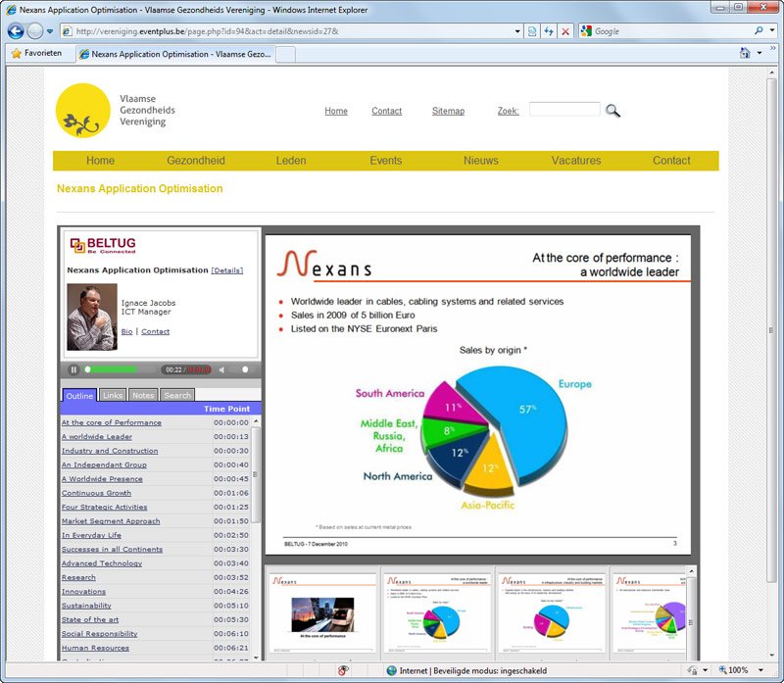
Task: Click the Ignace Jacobs speaker photo
Action: [x=92, y=317]
